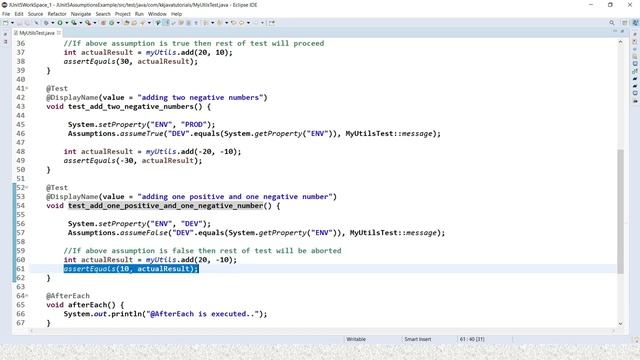Open the Edit menu
The height and width of the screenshot is (360, 640).
click(19, 14)
